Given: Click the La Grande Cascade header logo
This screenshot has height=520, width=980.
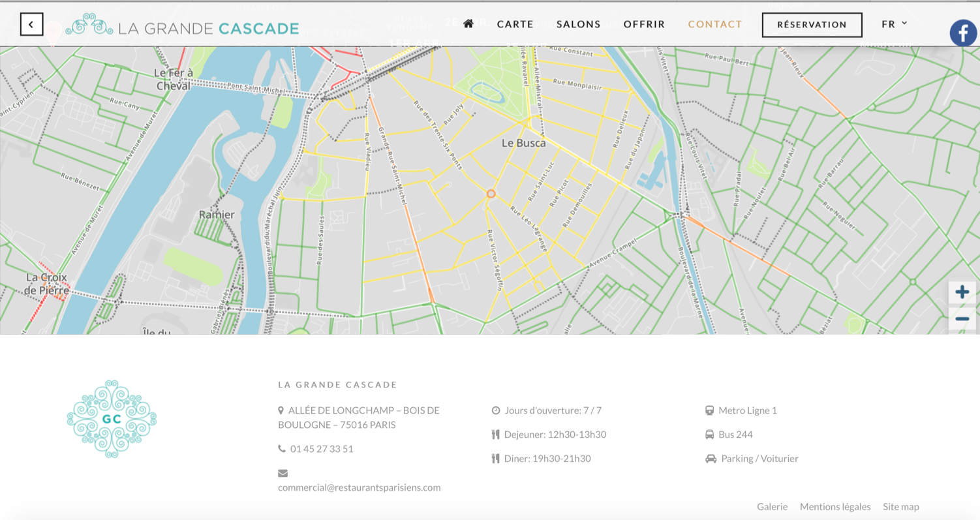Looking at the screenshot, I should tap(183, 26).
